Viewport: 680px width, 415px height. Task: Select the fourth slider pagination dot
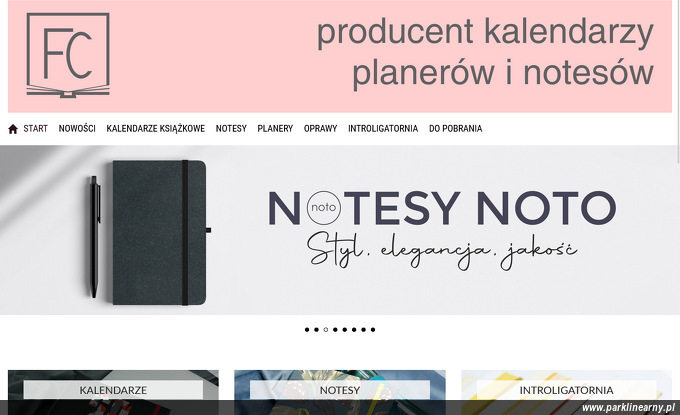(x=335, y=330)
